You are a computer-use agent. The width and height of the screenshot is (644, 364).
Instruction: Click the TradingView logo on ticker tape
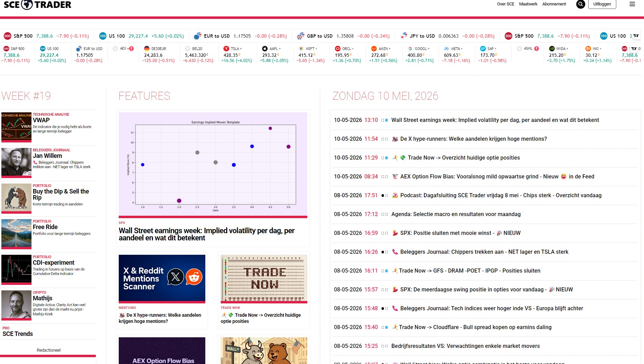[x=636, y=36]
